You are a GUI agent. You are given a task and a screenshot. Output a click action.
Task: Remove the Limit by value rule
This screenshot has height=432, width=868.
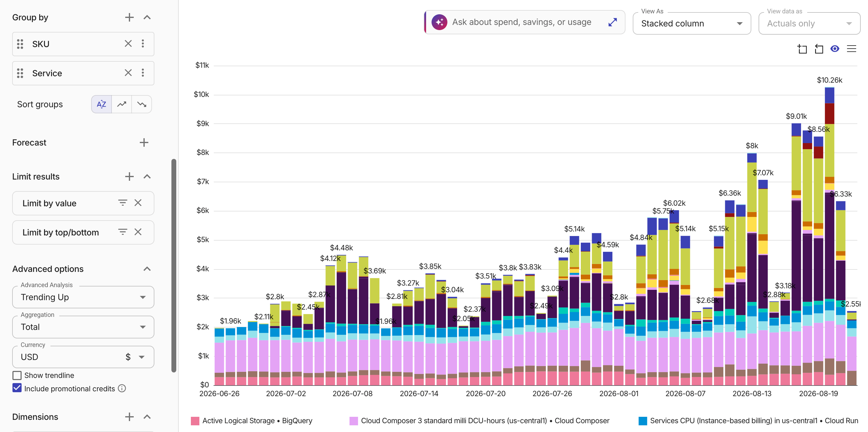(x=138, y=203)
